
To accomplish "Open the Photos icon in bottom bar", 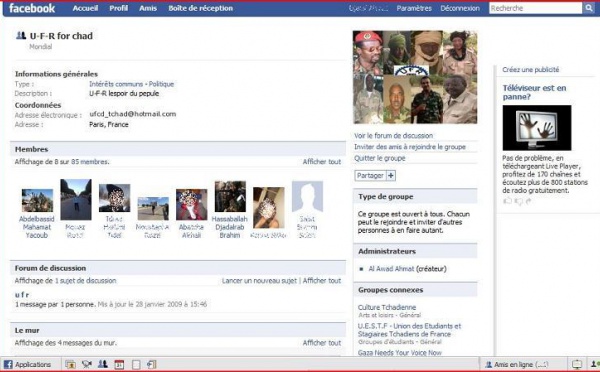I will coord(70,365).
